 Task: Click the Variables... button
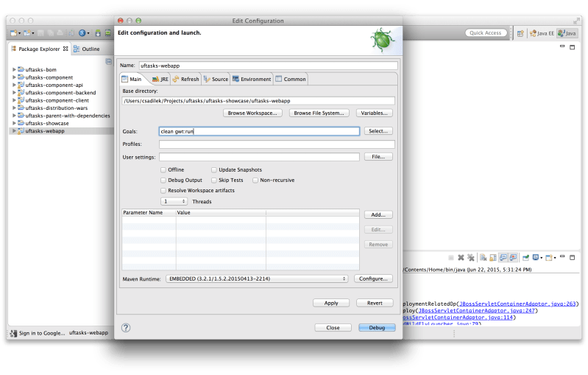point(375,113)
